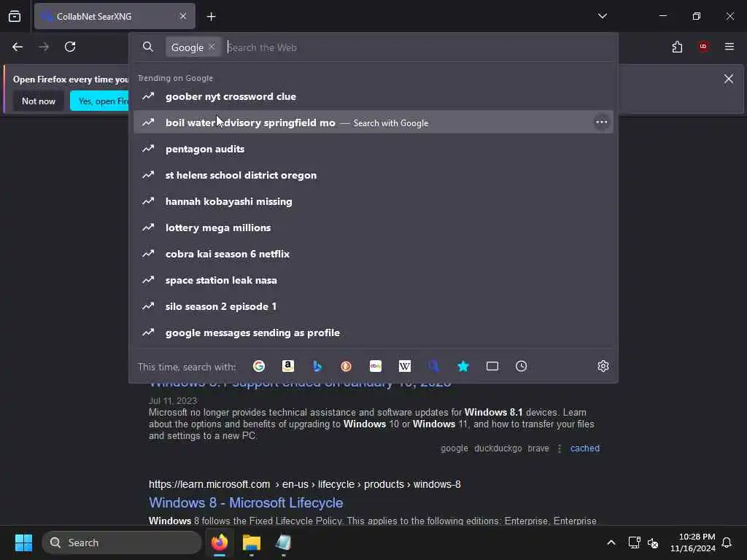
Task: Select suggestion space station leak nasa
Action: click(x=373, y=279)
